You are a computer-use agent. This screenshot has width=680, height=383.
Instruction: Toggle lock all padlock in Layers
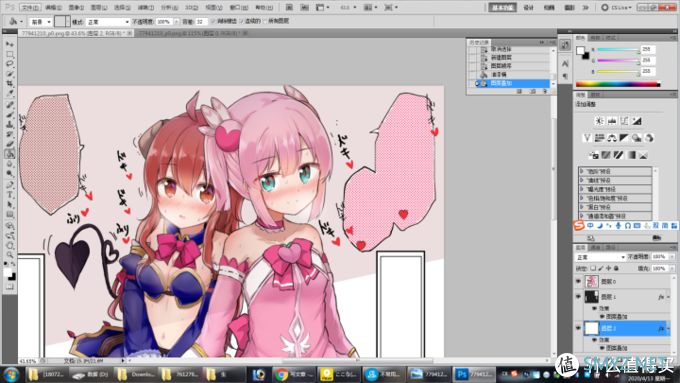[616, 268]
